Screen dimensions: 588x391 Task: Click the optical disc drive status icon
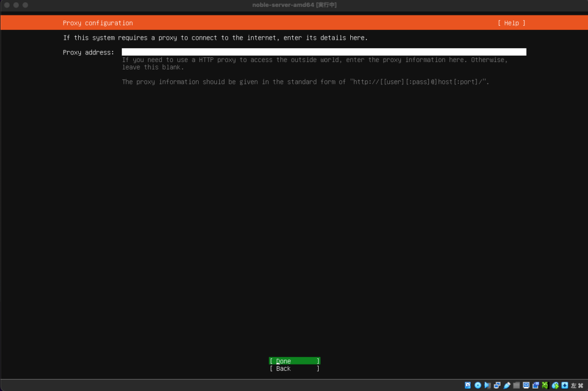[x=478, y=385]
